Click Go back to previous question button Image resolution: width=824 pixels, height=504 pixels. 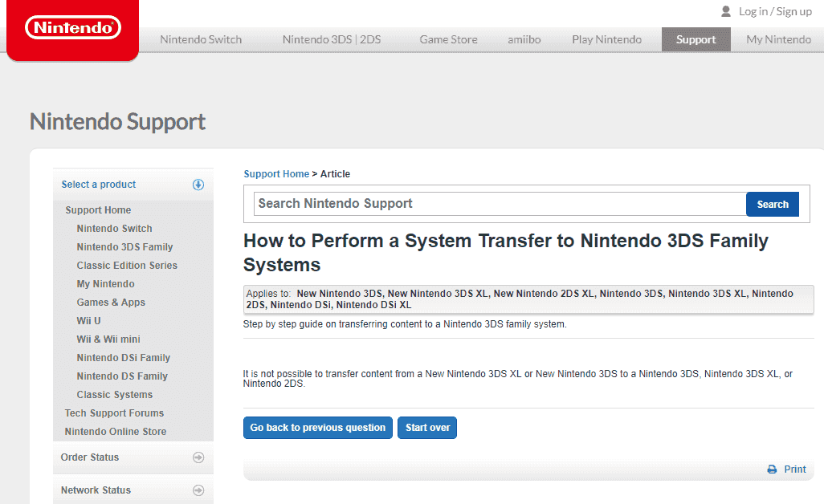318,428
